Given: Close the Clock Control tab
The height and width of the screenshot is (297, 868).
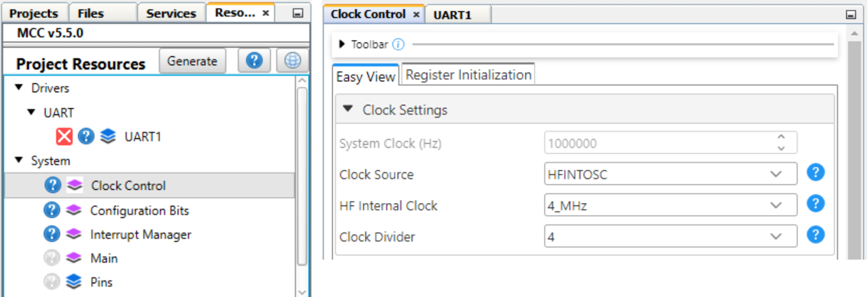Looking at the screenshot, I should point(416,14).
